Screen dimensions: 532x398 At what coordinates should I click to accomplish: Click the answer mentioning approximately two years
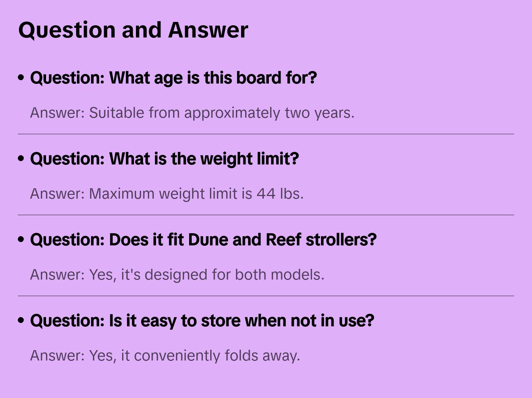coord(192,113)
